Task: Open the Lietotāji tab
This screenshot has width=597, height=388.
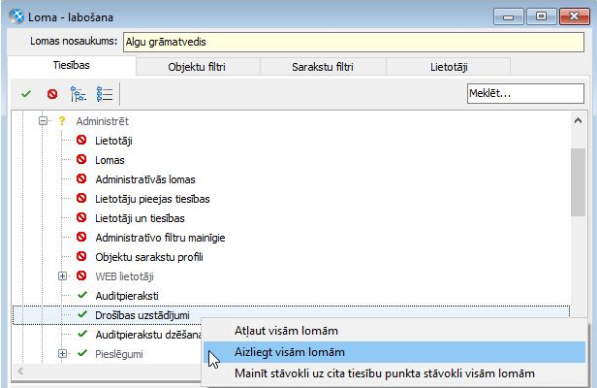Action: coord(449,67)
